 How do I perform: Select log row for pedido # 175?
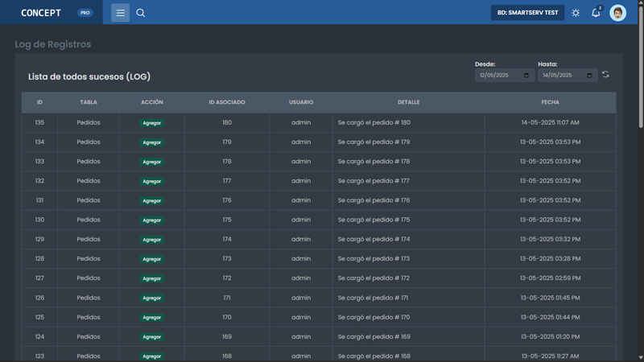click(374, 220)
